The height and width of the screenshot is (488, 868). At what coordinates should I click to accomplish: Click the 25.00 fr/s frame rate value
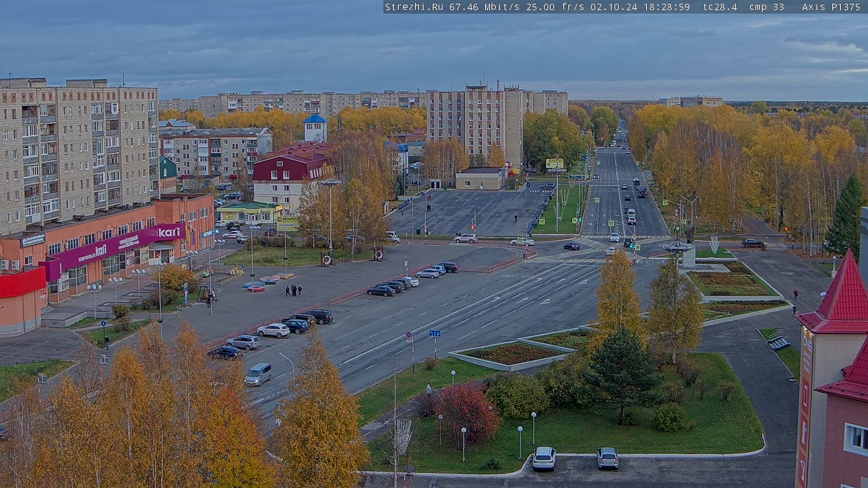(555, 7)
